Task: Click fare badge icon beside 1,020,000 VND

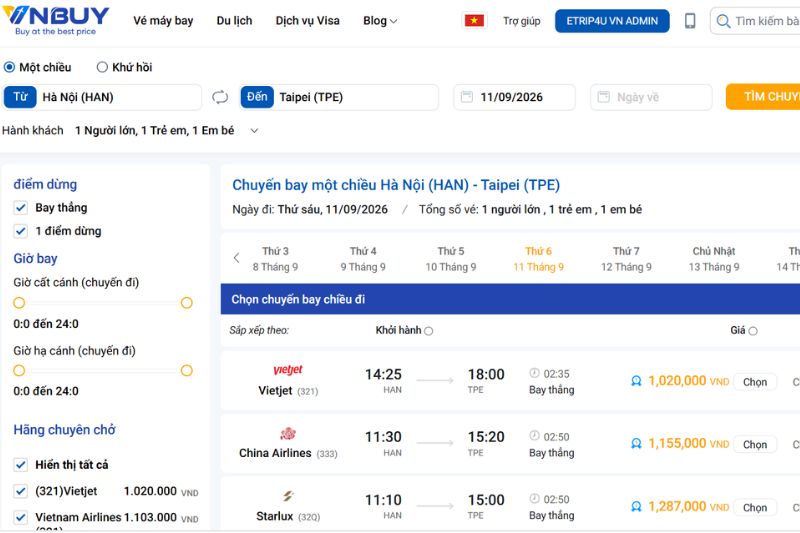Action: coord(636,381)
